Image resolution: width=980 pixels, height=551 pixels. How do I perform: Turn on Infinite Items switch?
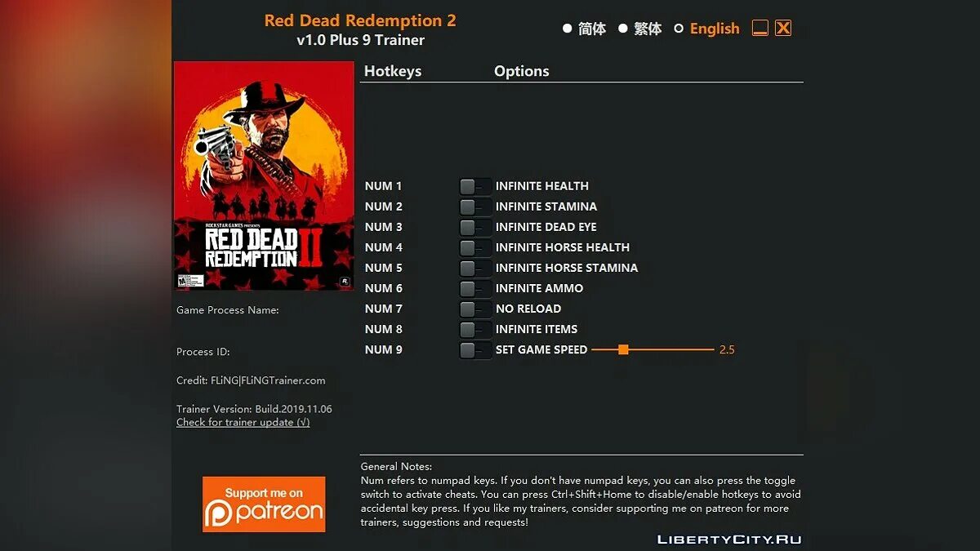click(475, 330)
